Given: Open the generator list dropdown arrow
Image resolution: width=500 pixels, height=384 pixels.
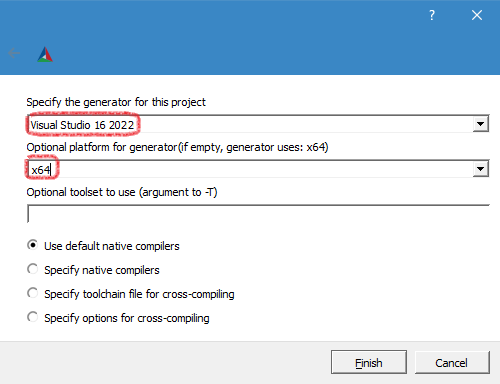Looking at the screenshot, I should [480, 124].
